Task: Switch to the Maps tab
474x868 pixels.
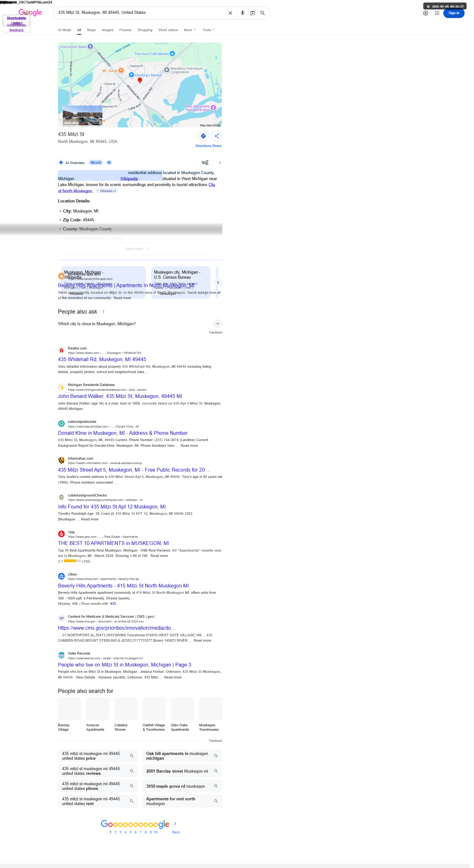Action: (91, 30)
